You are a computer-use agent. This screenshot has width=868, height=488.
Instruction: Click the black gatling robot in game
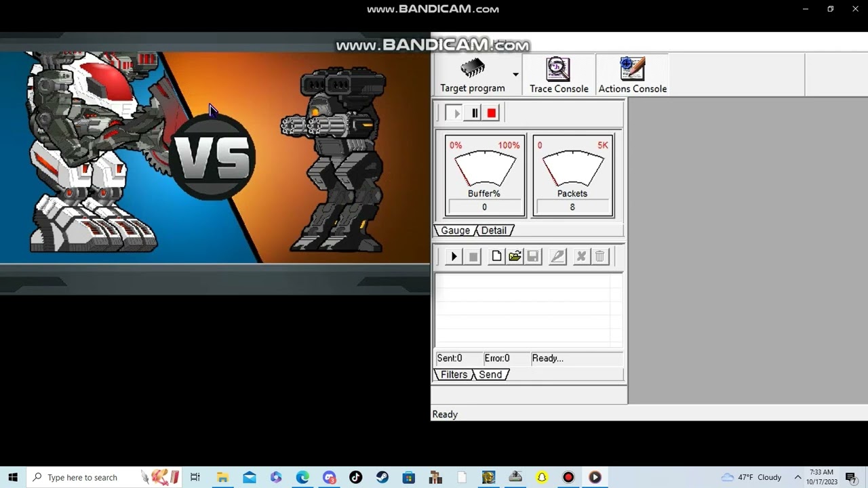coord(336,159)
